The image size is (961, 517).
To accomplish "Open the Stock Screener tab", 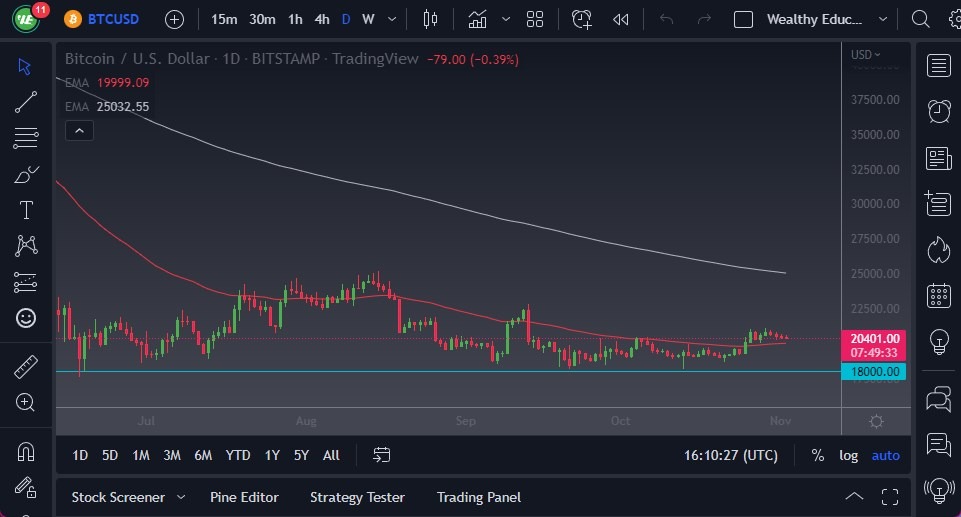I will coord(118,497).
